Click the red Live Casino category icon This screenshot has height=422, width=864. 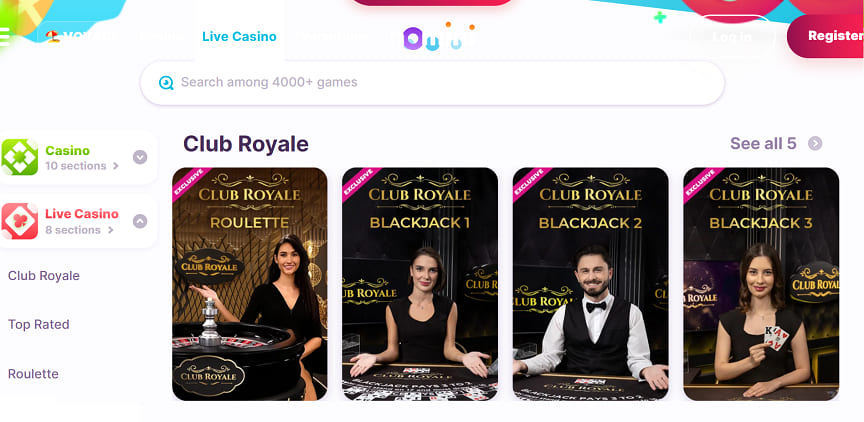click(20, 221)
